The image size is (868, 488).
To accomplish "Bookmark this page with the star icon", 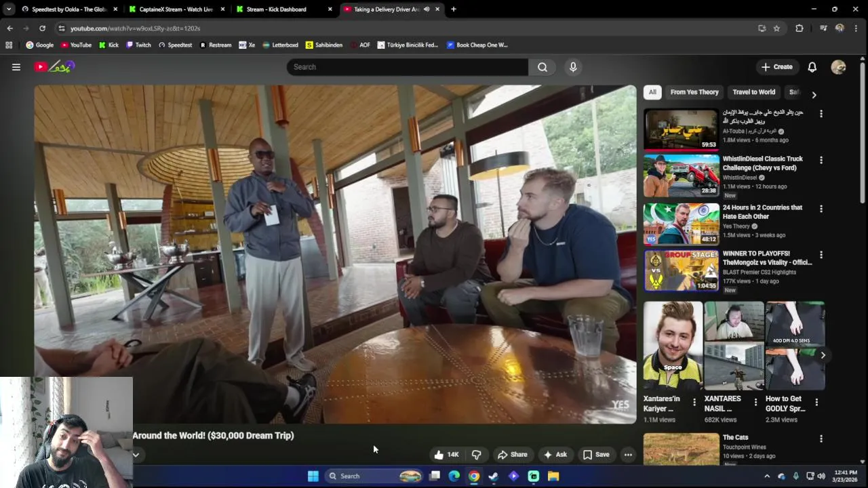I will pyautogui.click(x=776, y=28).
